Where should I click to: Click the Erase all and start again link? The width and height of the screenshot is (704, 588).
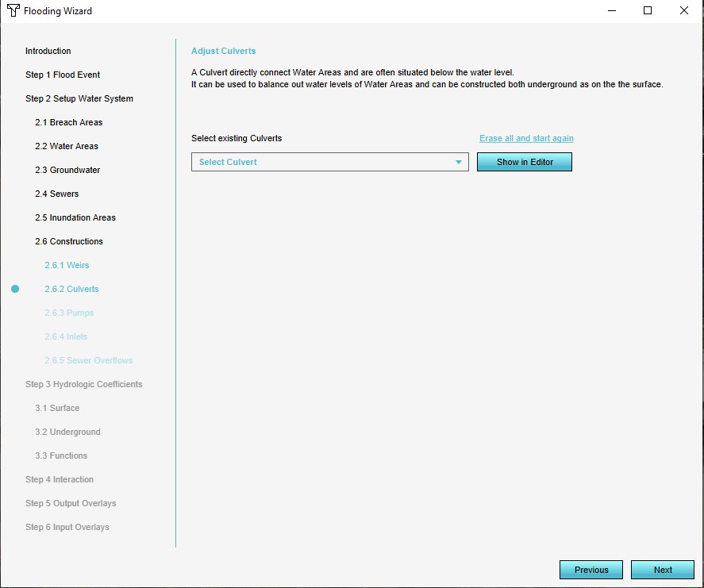click(x=526, y=138)
